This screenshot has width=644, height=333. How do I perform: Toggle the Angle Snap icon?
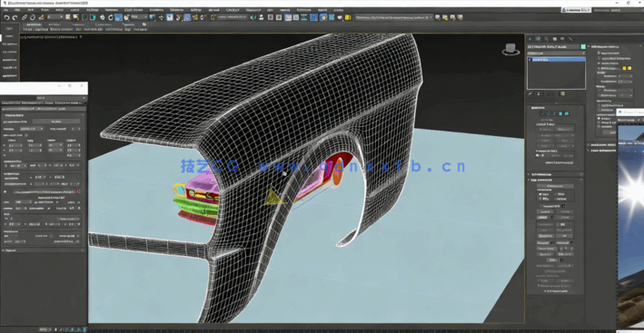(187, 17)
